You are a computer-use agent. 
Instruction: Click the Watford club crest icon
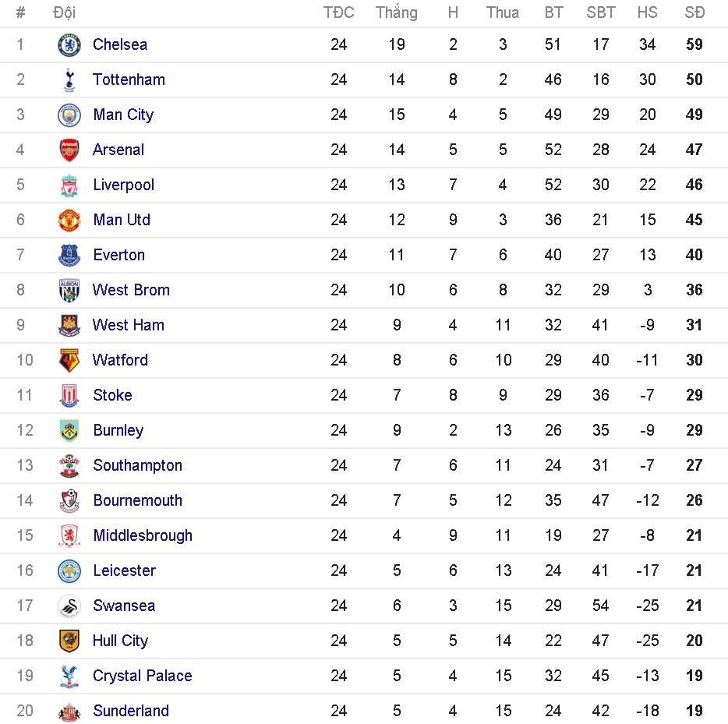[69, 360]
